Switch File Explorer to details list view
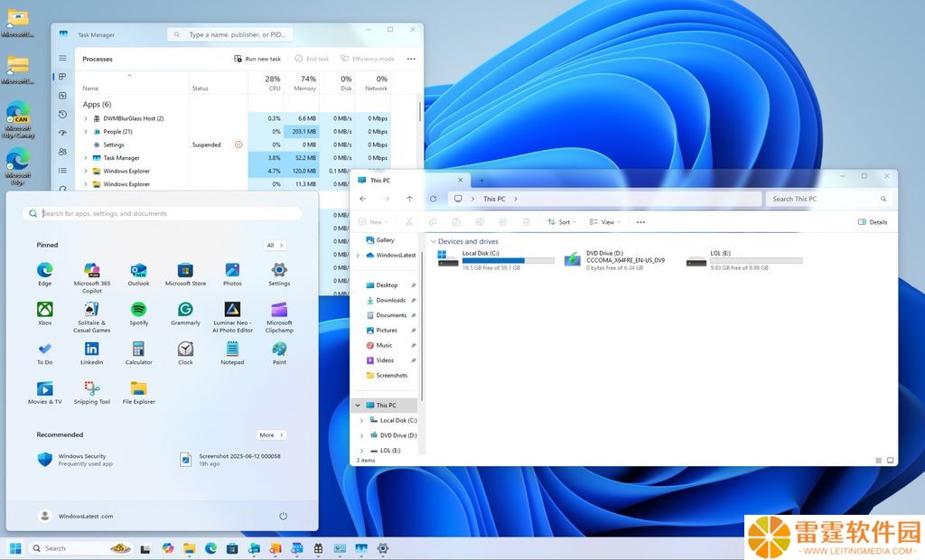Viewport: 925px width, 560px height. coord(878,461)
